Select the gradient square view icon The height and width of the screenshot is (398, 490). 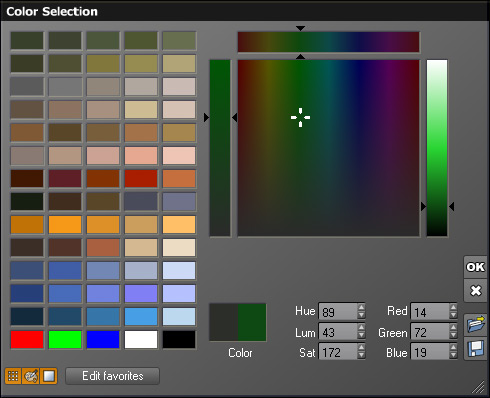[x=49, y=376]
